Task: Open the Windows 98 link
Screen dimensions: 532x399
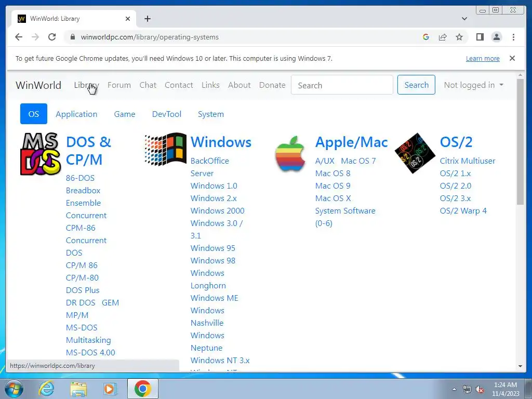Action: coord(212,261)
